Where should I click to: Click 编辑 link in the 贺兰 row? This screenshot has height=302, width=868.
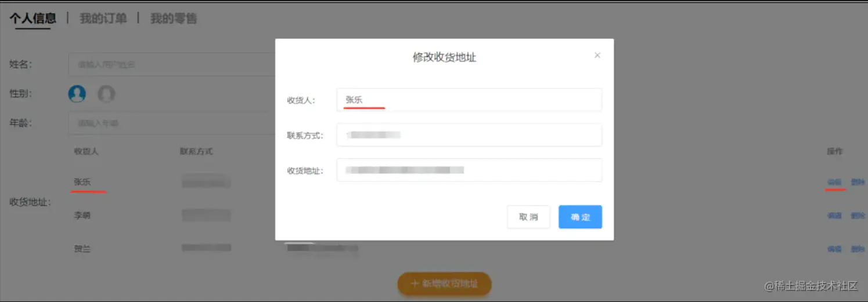834,249
